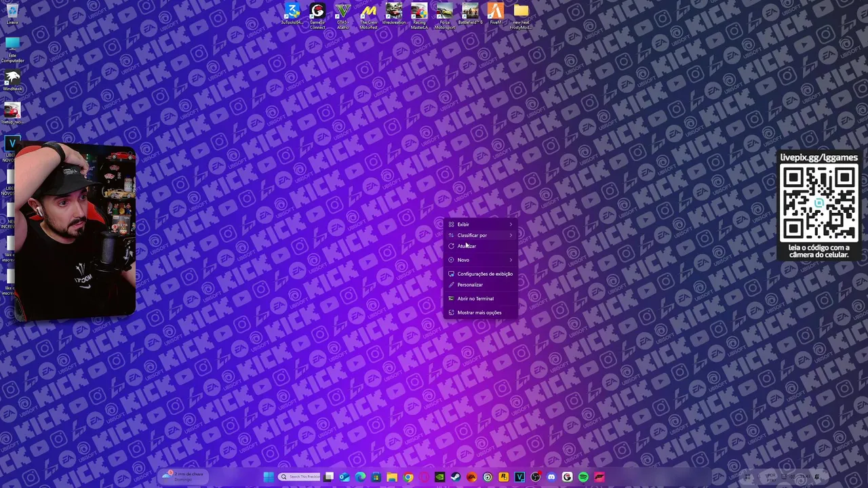Open the NVIDIA app from the taskbar

click(439, 477)
